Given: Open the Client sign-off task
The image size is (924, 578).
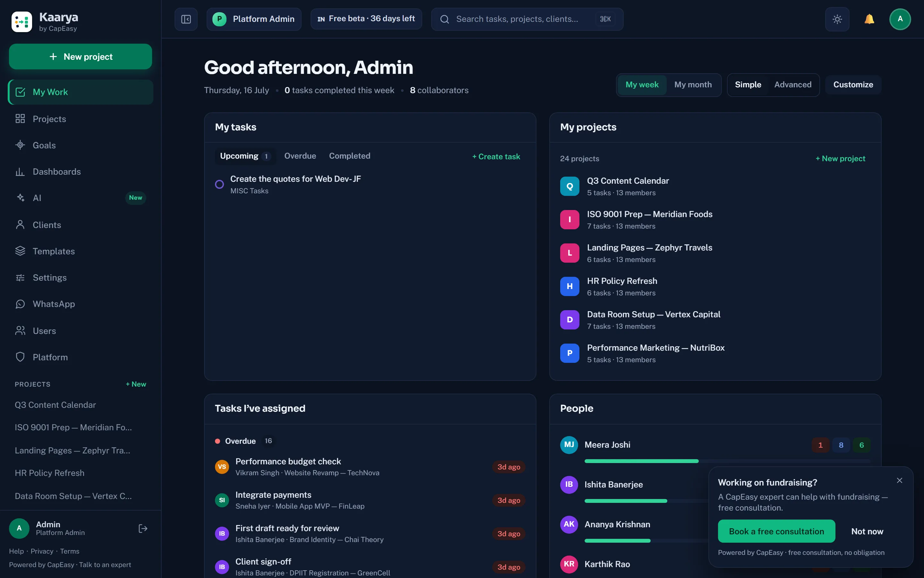Looking at the screenshot, I should [370, 567].
